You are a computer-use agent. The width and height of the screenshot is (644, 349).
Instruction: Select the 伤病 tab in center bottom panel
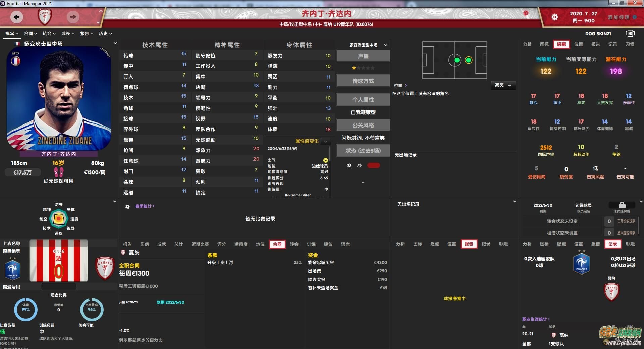(145, 244)
